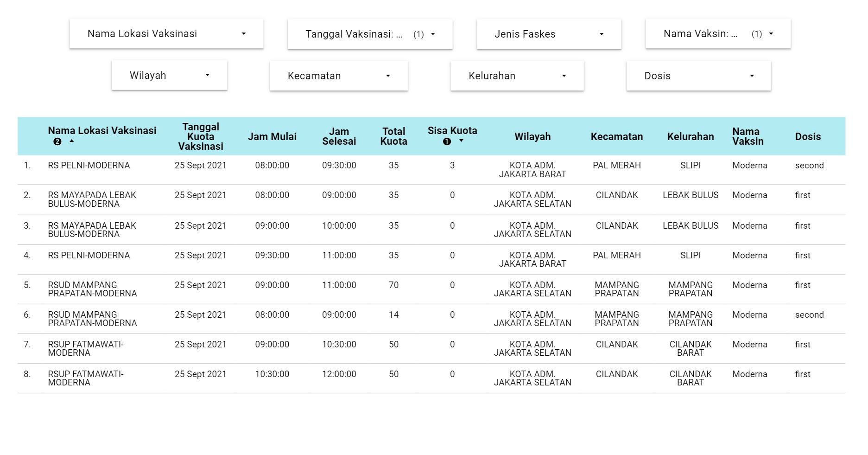Expand the Dosis filter dropdown
868x455 pixels.
(x=698, y=76)
